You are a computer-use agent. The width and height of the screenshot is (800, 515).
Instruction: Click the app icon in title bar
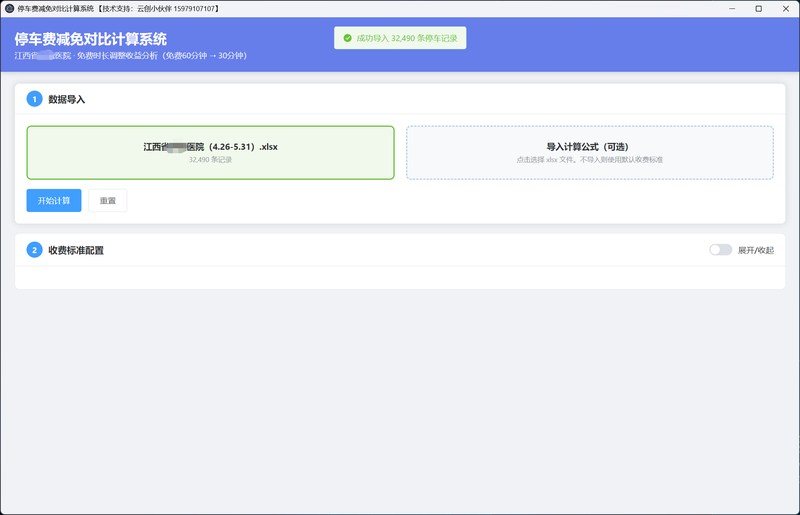[x=9, y=9]
